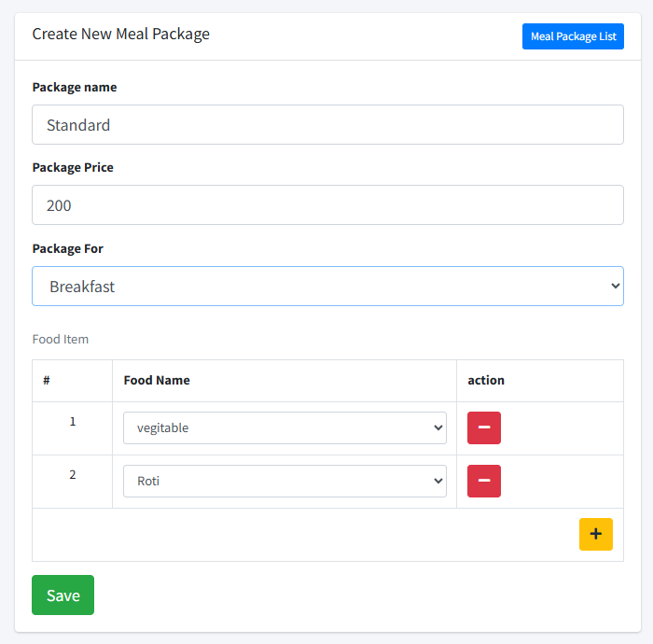Open the Roti food name selector
653x644 pixels.
[x=285, y=481]
